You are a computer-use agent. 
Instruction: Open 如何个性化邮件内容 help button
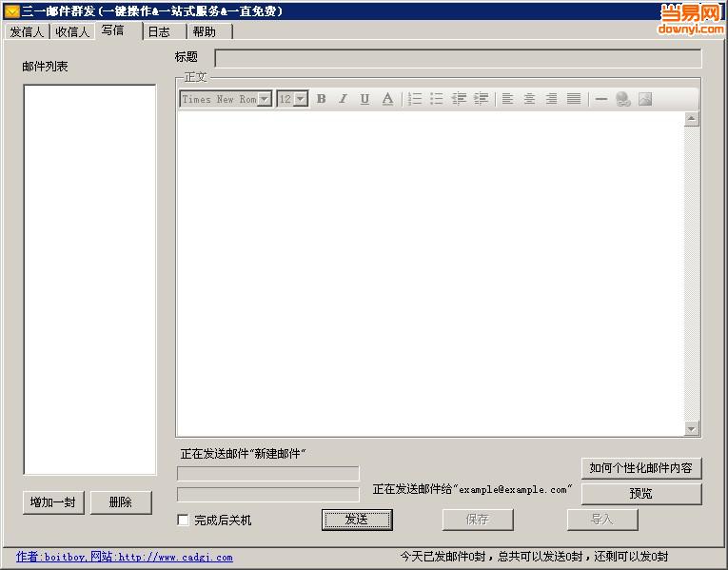tap(641, 468)
